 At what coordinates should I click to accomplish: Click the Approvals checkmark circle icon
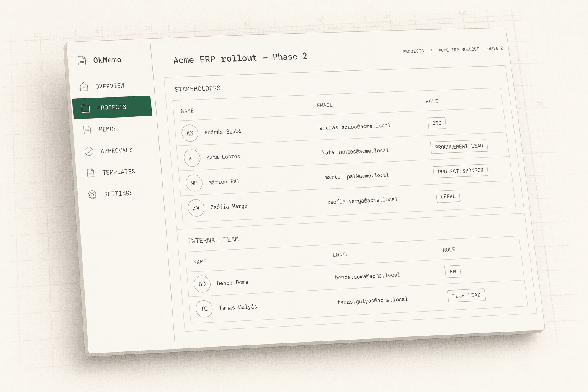pos(89,151)
